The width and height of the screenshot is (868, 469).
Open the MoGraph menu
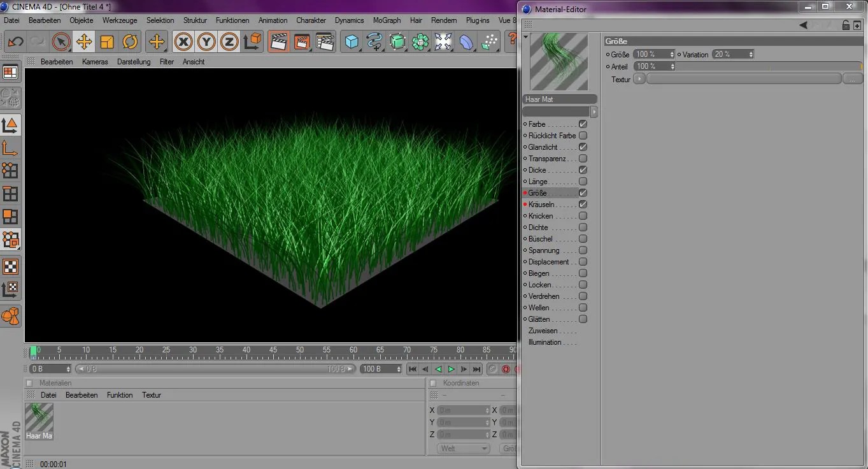coord(387,20)
